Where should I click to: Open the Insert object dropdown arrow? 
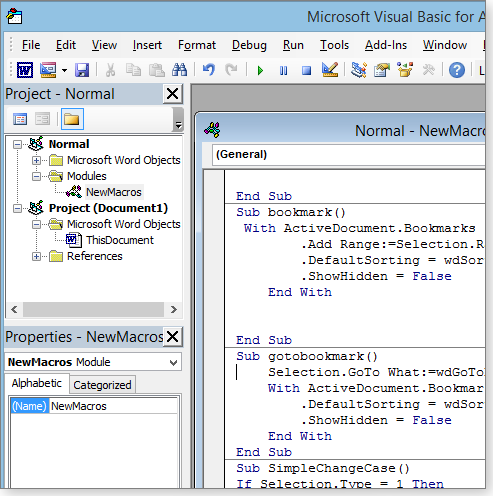(64, 70)
